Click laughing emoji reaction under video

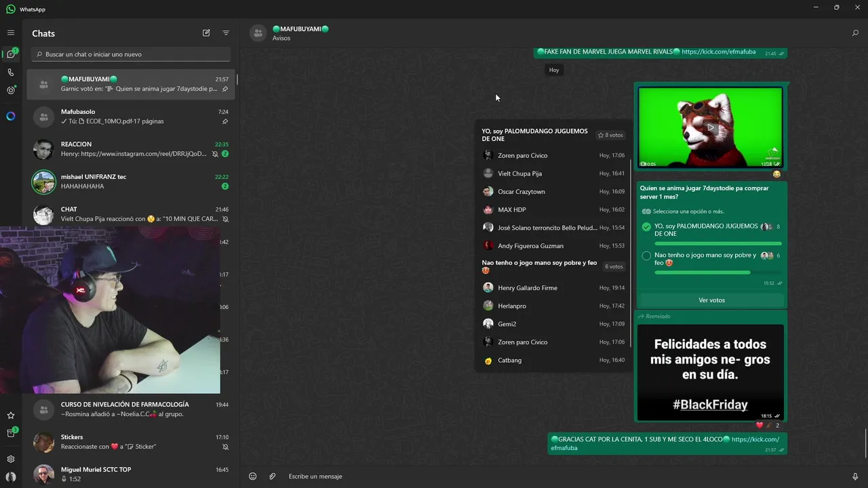point(776,174)
